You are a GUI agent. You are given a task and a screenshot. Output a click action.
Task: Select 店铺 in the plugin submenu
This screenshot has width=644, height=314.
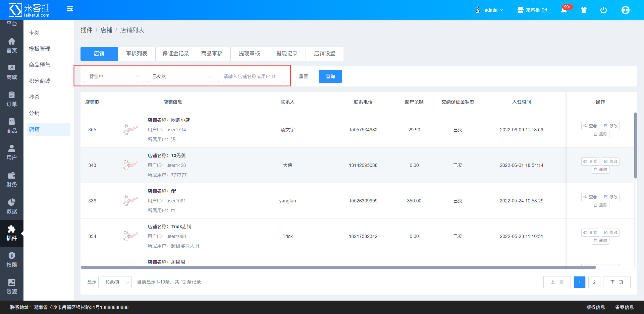(49, 129)
